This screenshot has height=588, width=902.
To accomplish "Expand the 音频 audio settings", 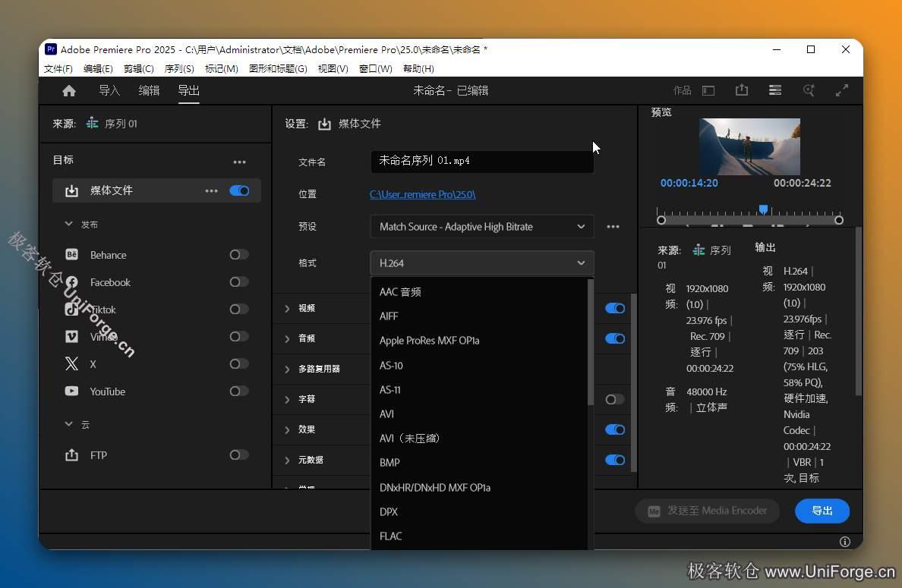I will 287,338.
